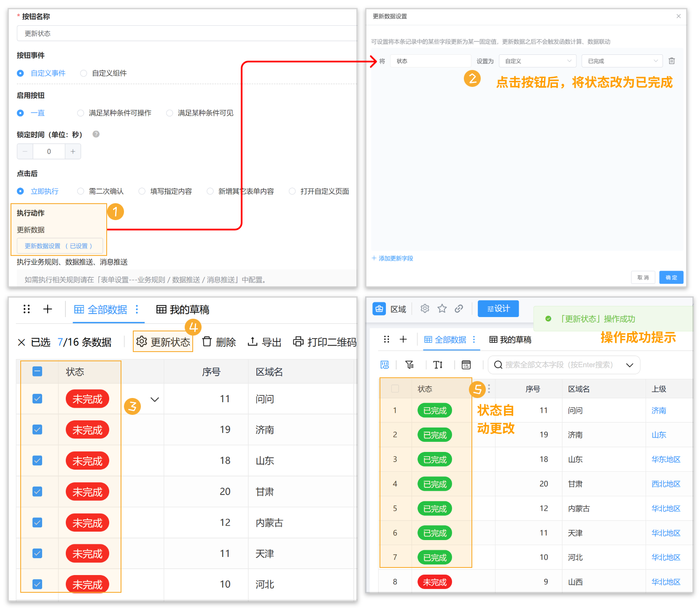Click the text sort icon
700x613 pixels.
[438, 365]
